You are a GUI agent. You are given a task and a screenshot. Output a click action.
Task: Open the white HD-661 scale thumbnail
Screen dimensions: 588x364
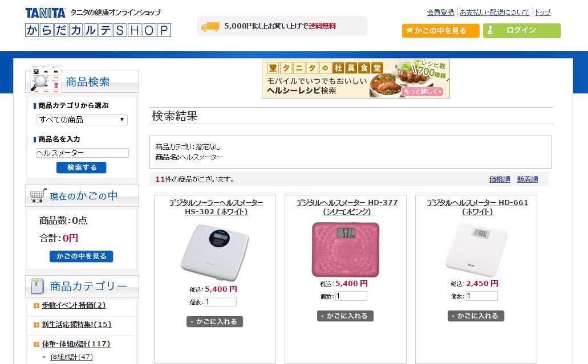coord(476,250)
